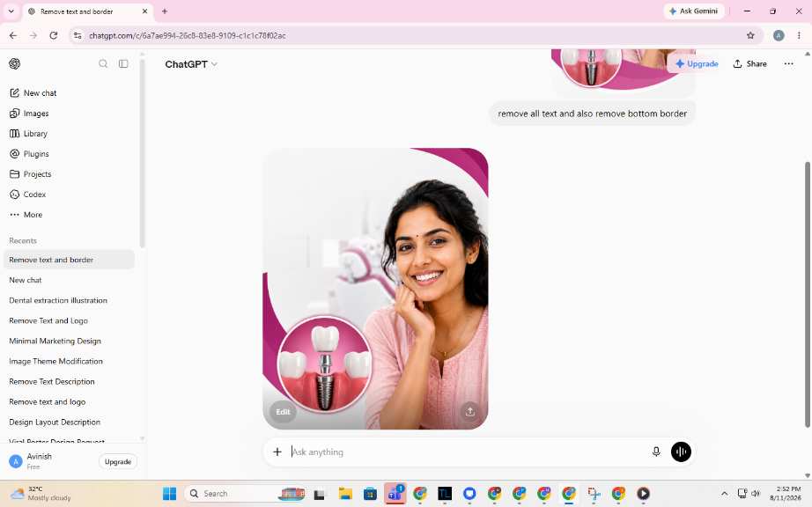The height and width of the screenshot is (507, 812).
Task: Open search chats magnifier icon in sidebar
Action: pos(103,63)
